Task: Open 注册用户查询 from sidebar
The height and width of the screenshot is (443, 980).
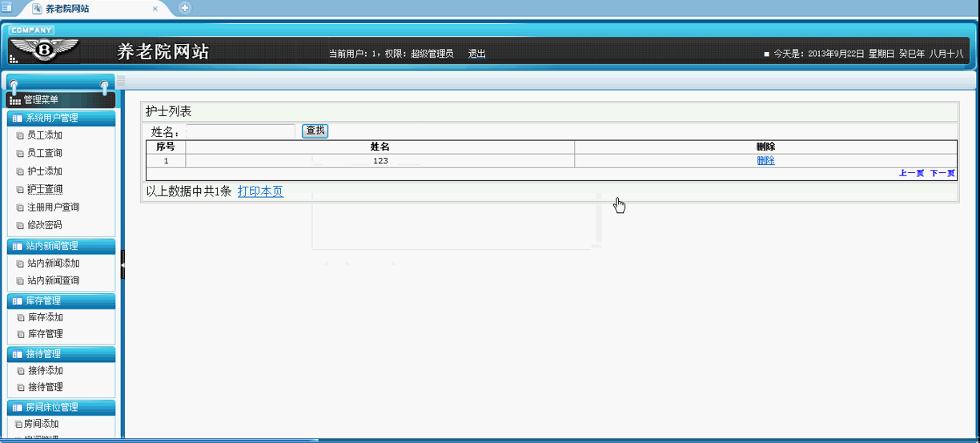Action: pos(54,207)
